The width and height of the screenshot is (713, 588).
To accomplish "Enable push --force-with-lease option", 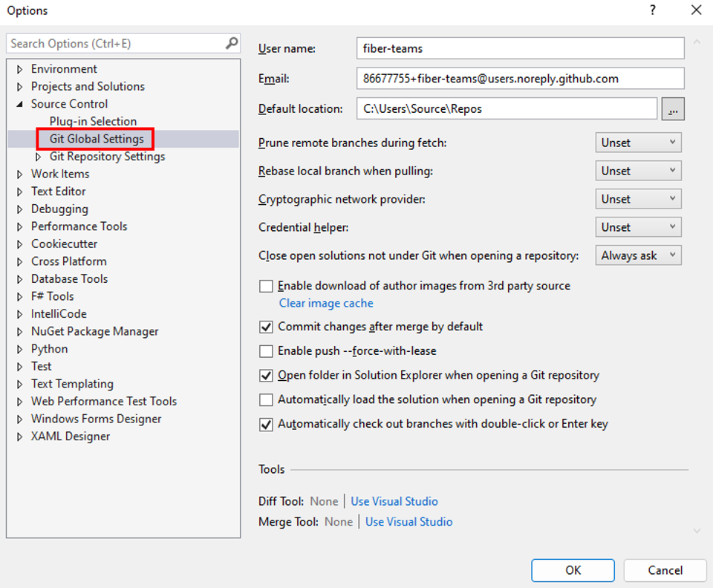I will tap(266, 350).
